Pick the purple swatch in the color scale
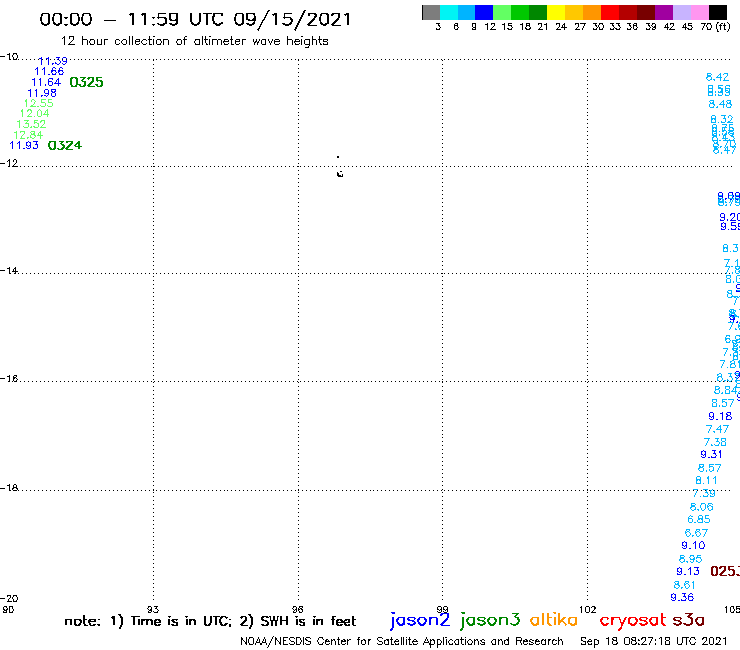This screenshot has width=740, height=650. [664, 12]
